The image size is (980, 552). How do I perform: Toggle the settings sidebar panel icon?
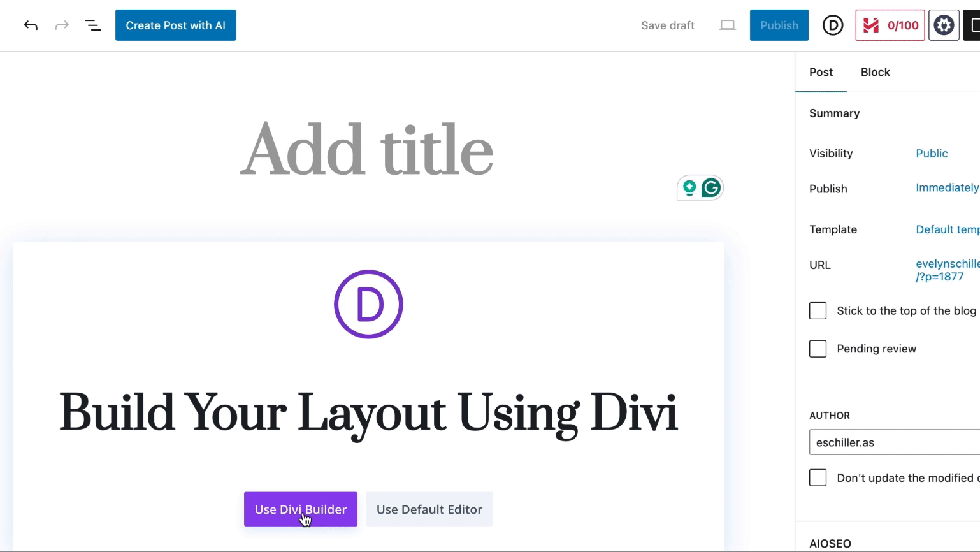tap(972, 25)
